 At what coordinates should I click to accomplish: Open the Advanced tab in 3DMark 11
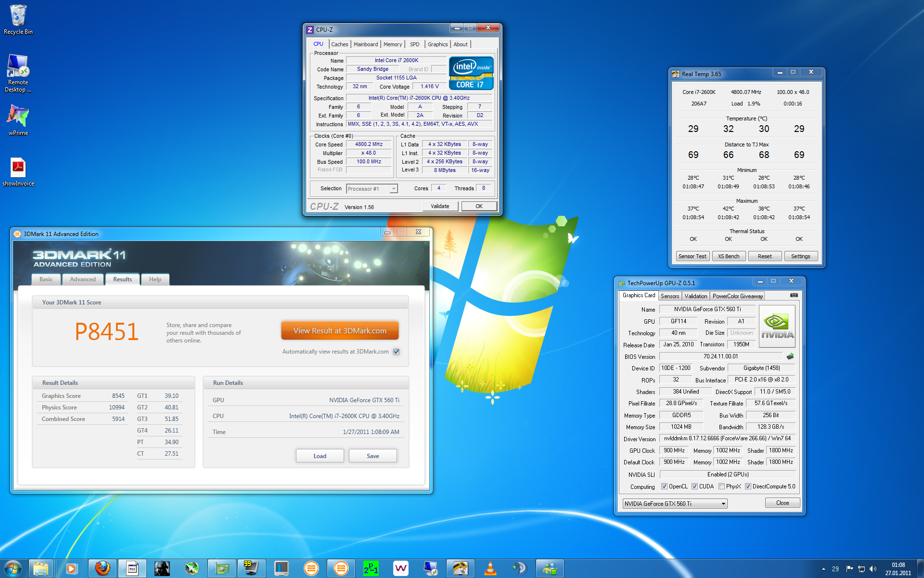[x=83, y=279]
